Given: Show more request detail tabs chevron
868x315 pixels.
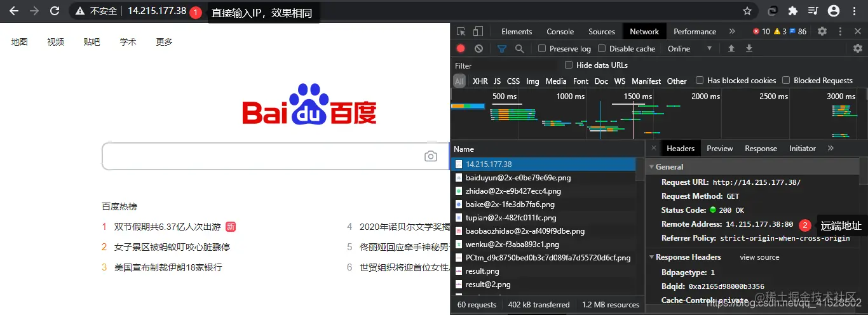Looking at the screenshot, I should 831,148.
